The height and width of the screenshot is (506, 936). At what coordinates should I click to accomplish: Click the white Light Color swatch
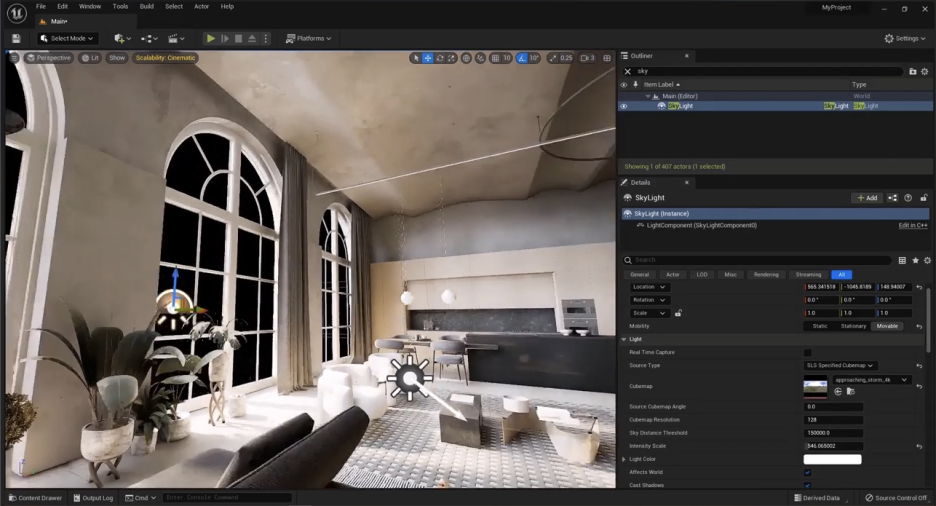[x=832, y=459]
